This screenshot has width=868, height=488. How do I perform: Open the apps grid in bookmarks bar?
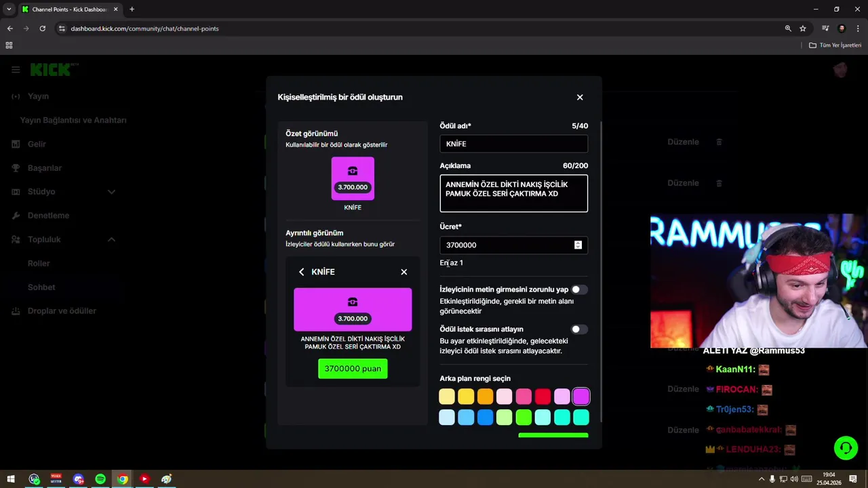(9, 45)
